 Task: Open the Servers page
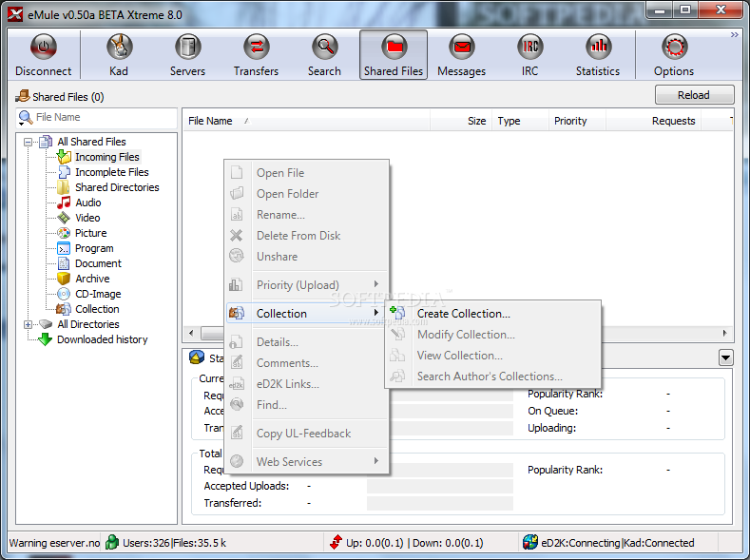[x=187, y=54]
